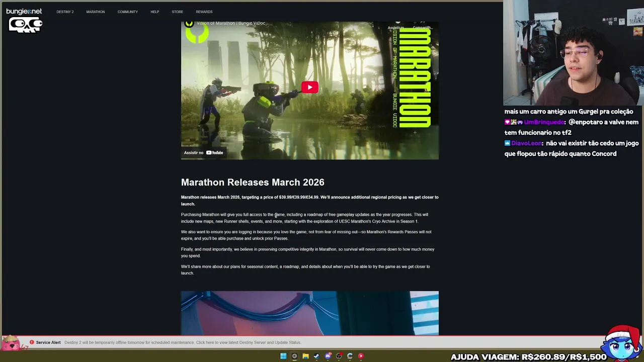Open File Explorer from the taskbar
The height and width of the screenshot is (362, 644).
click(305, 356)
